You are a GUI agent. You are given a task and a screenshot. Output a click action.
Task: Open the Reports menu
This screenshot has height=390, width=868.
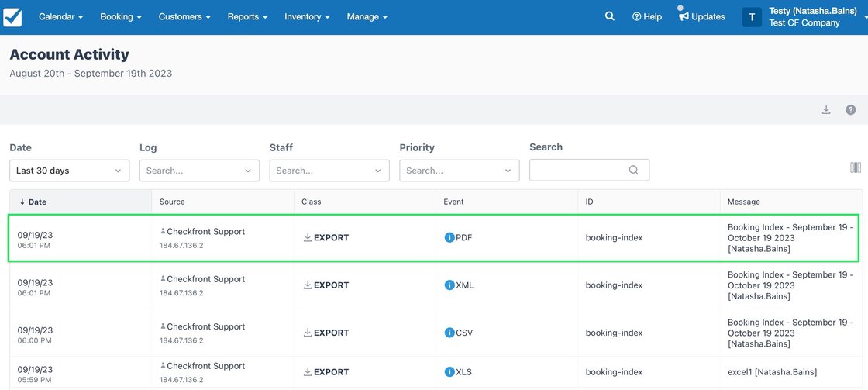point(247,16)
